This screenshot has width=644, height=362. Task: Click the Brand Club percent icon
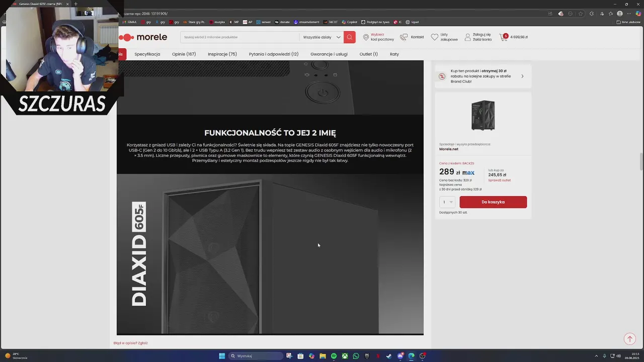[x=442, y=76]
